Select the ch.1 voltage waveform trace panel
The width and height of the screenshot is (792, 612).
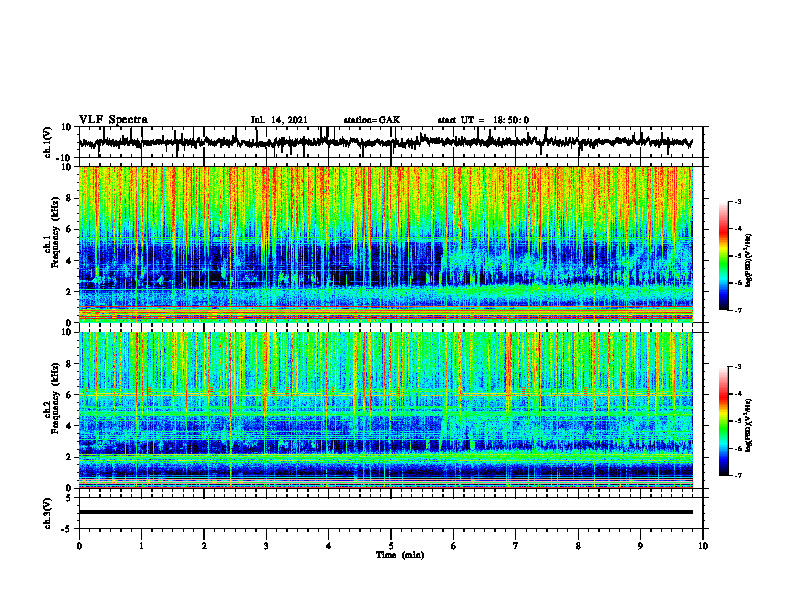click(391, 142)
